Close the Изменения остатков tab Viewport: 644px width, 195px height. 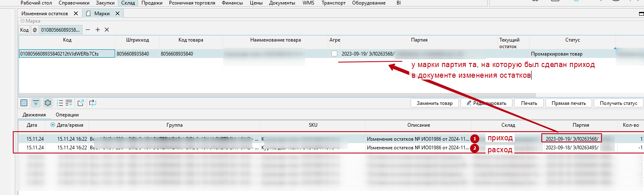(75, 13)
